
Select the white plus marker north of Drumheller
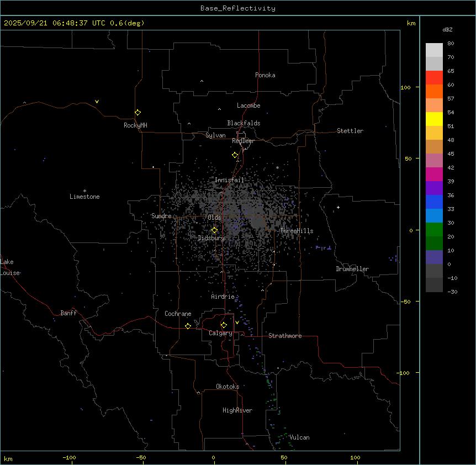pyautogui.click(x=338, y=208)
